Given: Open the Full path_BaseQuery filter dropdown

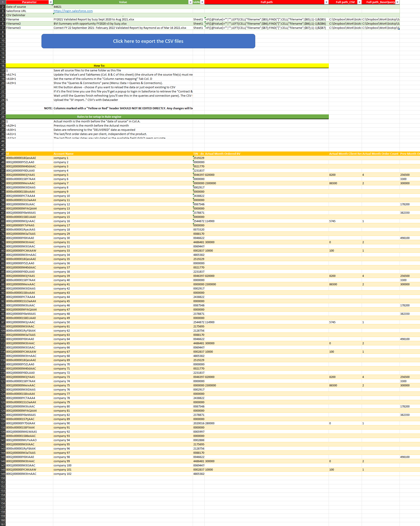Looking at the screenshot, I should click(x=397, y=2).
